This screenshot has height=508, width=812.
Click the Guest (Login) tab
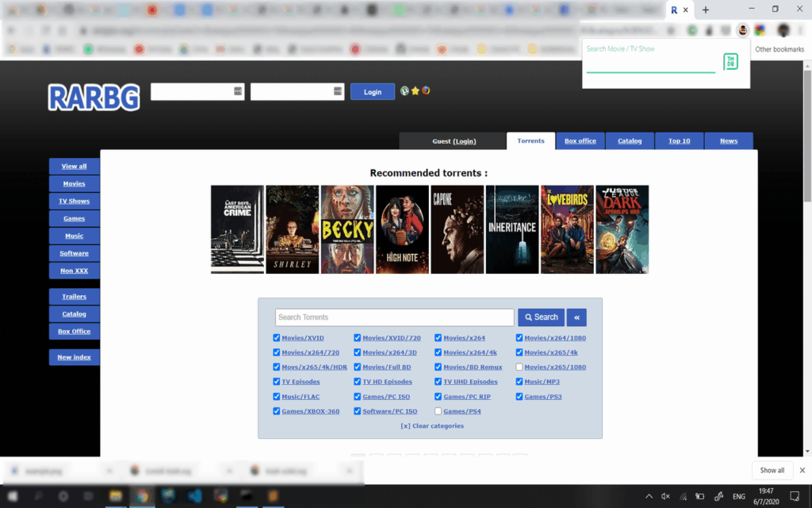(x=454, y=141)
